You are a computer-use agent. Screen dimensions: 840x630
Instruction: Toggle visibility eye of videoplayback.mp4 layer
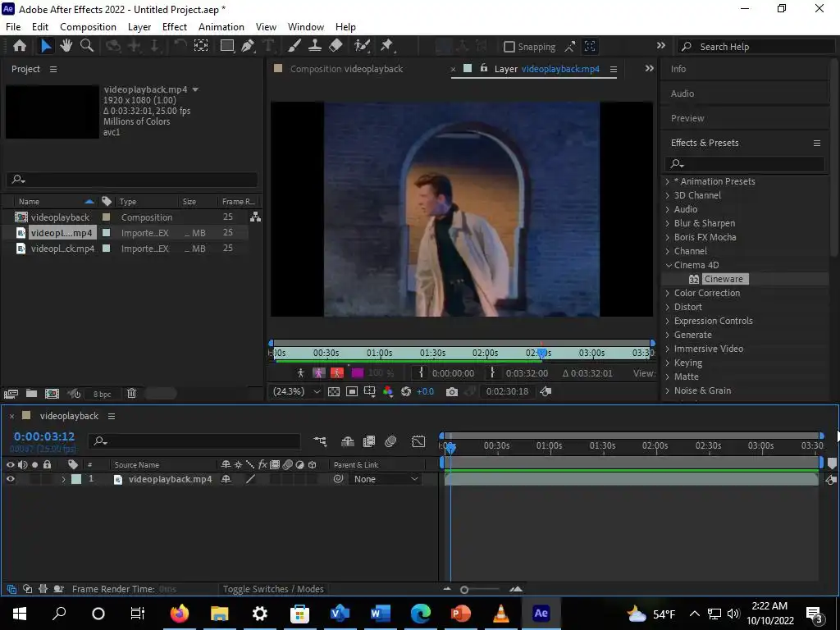(10, 479)
